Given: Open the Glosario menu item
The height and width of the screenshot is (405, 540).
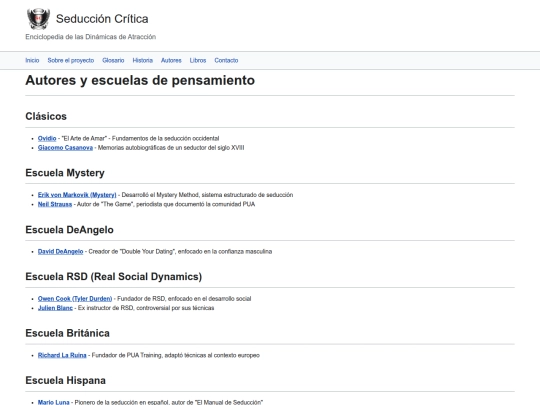Looking at the screenshot, I should (x=113, y=60).
